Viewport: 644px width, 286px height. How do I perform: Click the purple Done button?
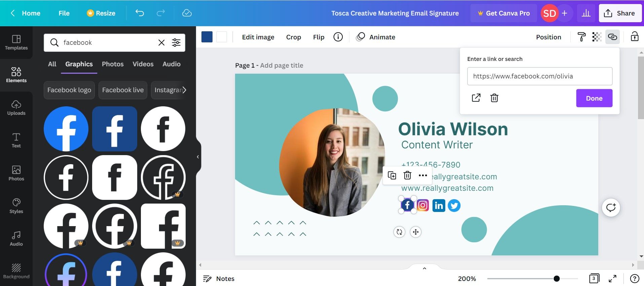tap(594, 98)
